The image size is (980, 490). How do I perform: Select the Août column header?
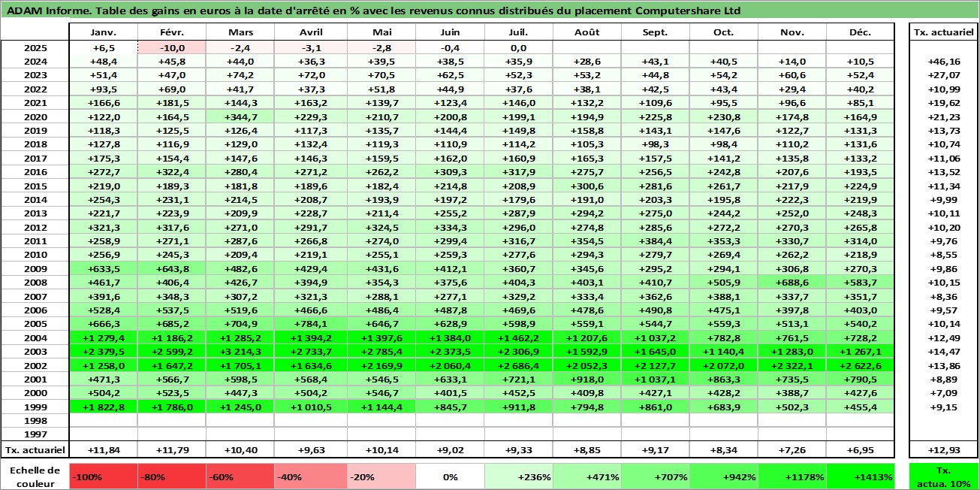pos(587,32)
